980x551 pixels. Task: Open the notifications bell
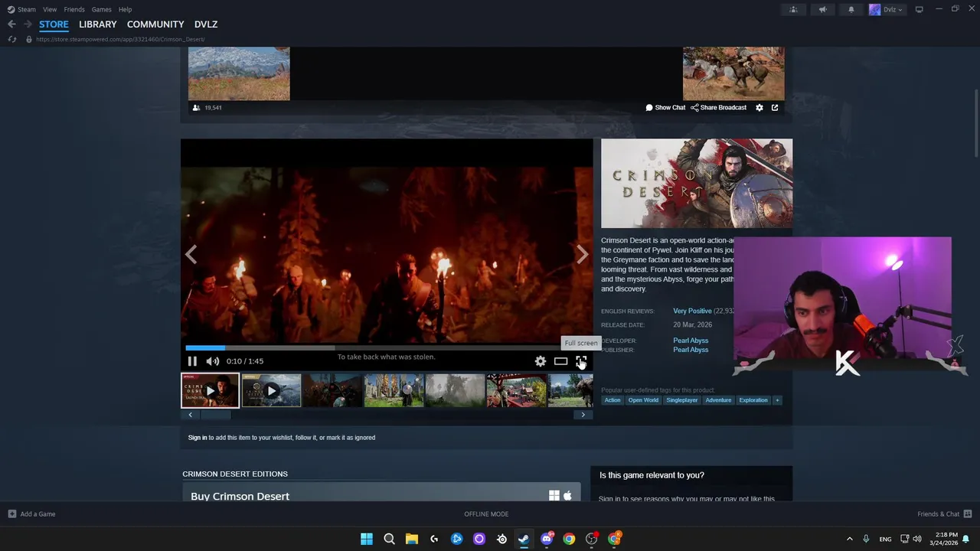[851, 9]
